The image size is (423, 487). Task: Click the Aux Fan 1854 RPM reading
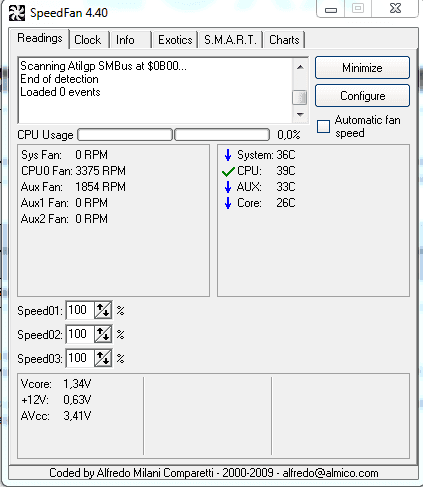click(x=73, y=187)
